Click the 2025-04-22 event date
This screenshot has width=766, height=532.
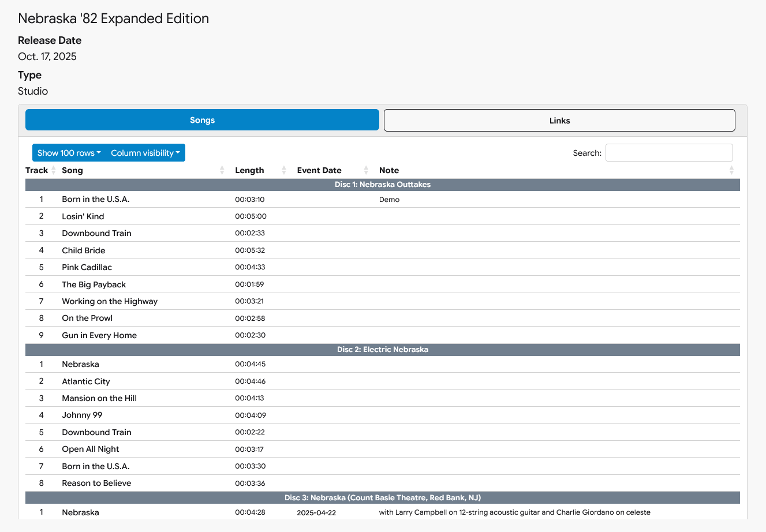(316, 513)
